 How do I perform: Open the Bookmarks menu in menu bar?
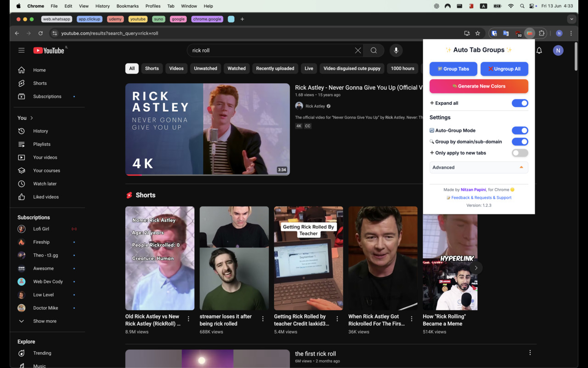[127, 6]
